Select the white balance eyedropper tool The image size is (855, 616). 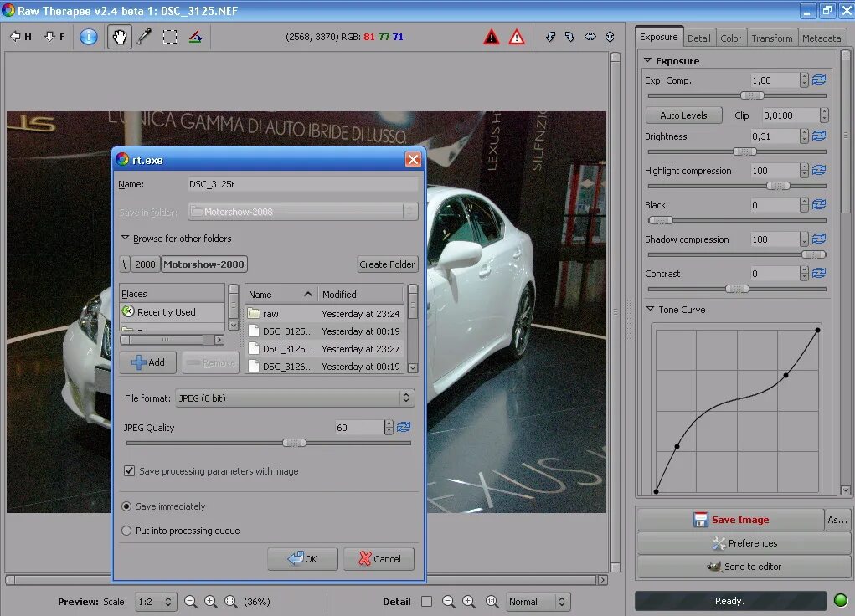point(145,37)
